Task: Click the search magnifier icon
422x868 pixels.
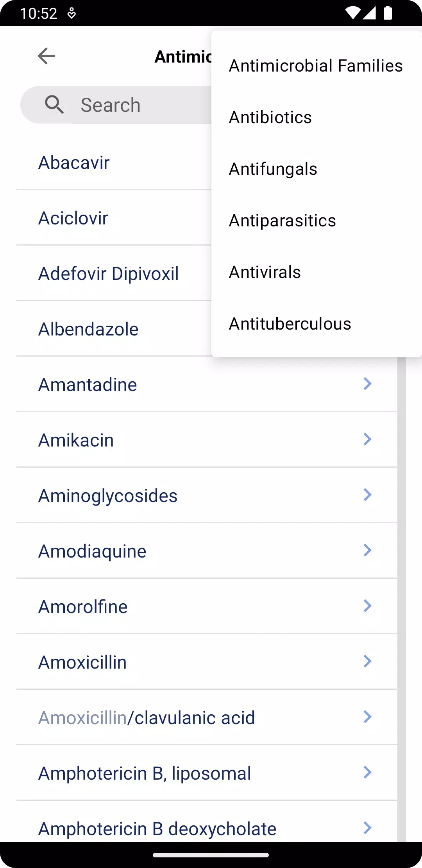Action: 54,105
